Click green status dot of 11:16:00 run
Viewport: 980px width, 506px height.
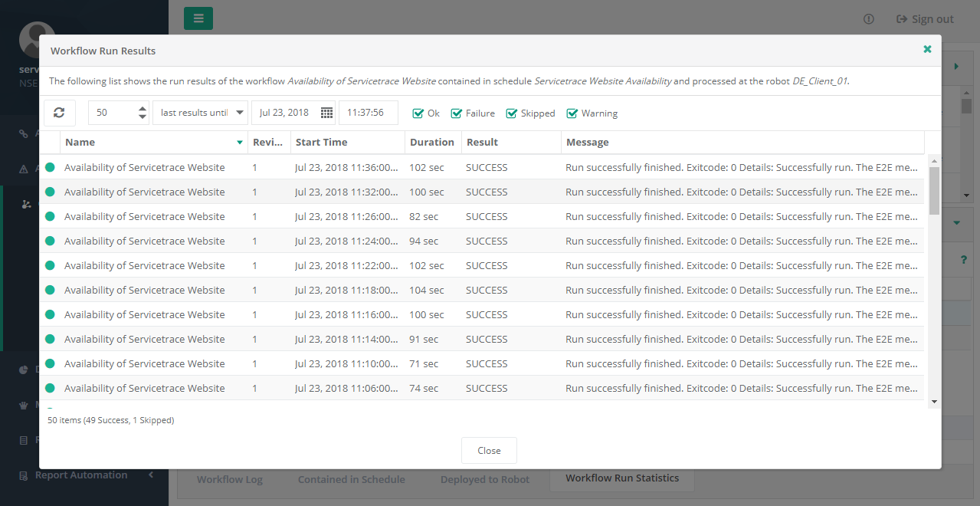[x=51, y=314]
